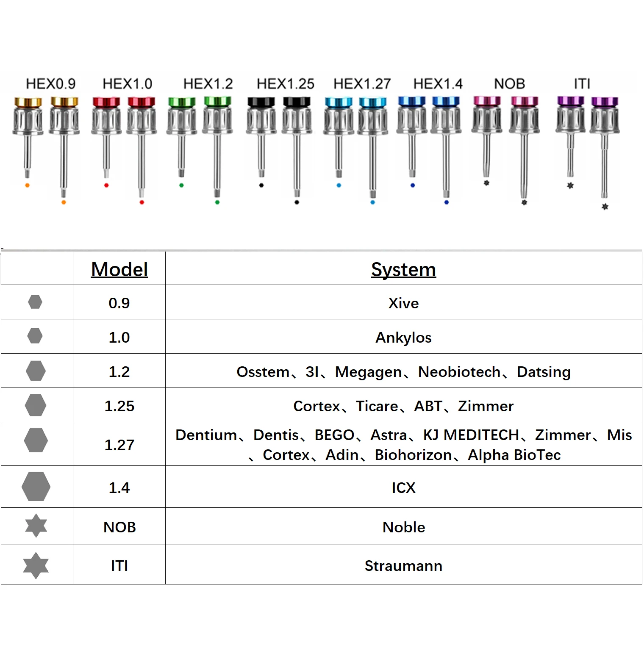
Task: Select the star icon in the NOB row
Action: 36,526
